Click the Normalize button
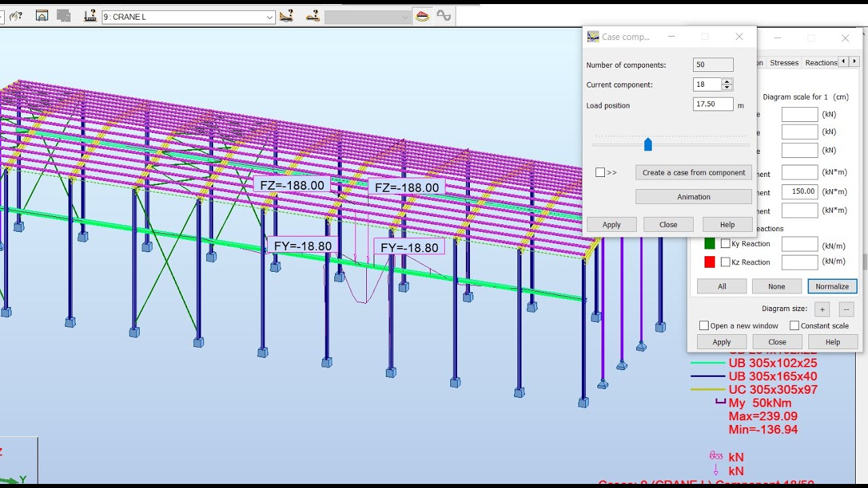 [x=832, y=286]
